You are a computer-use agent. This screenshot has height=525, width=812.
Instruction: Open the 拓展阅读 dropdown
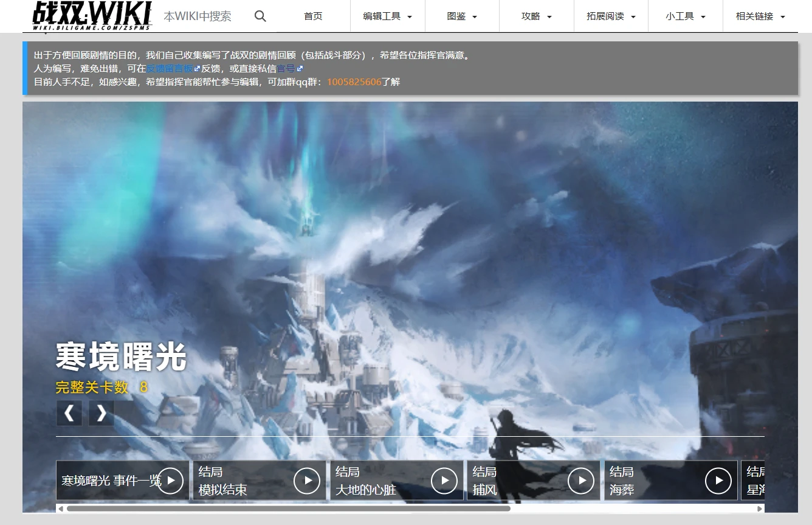point(611,16)
